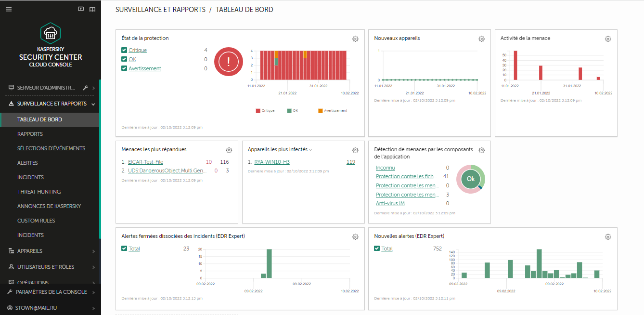
Task: Open the hamburger navigation menu
Action: [8, 9]
